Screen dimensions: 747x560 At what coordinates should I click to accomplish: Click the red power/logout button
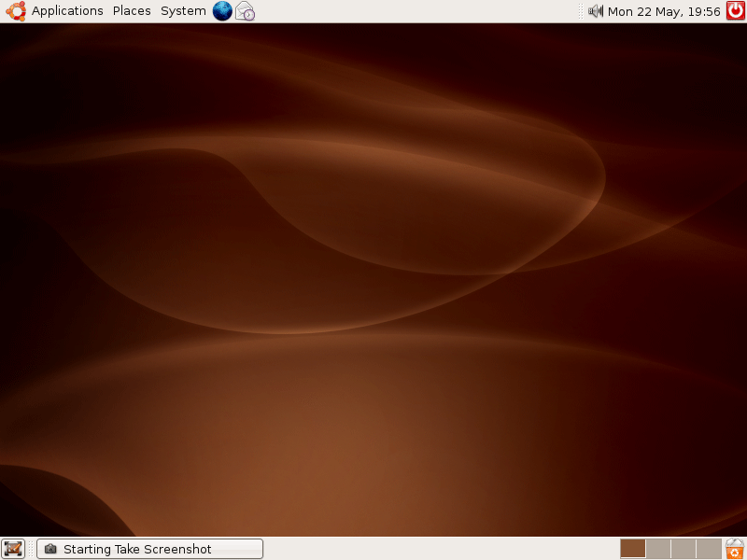[x=736, y=11]
